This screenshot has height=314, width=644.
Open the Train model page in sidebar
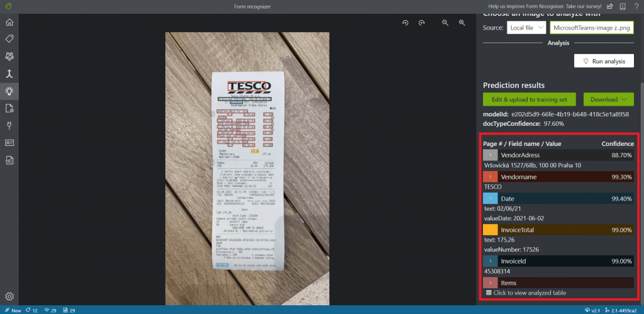click(9, 57)
